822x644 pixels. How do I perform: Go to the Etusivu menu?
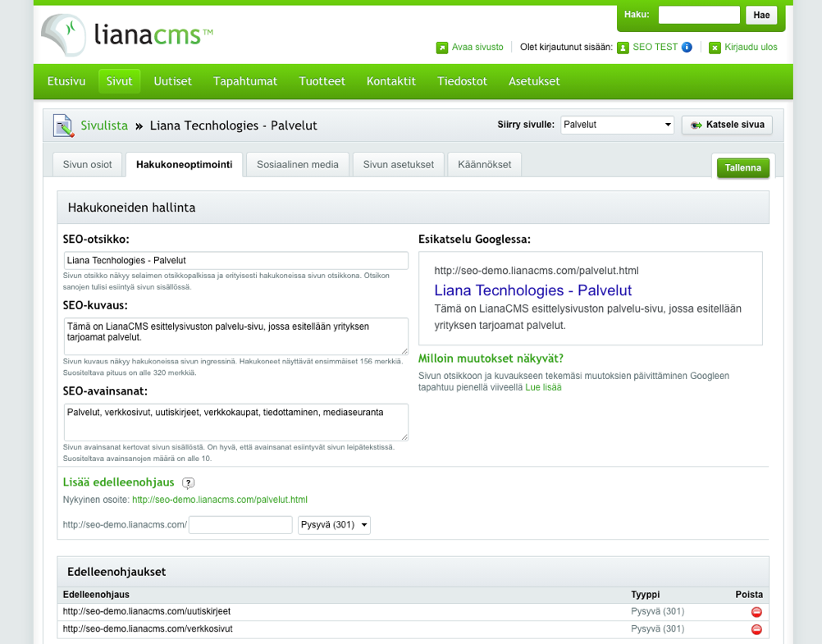click(x=66, y=81)
